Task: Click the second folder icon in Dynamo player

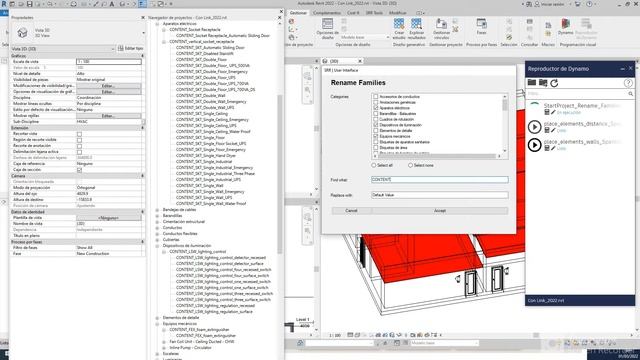Action: [x=542, y=83]
